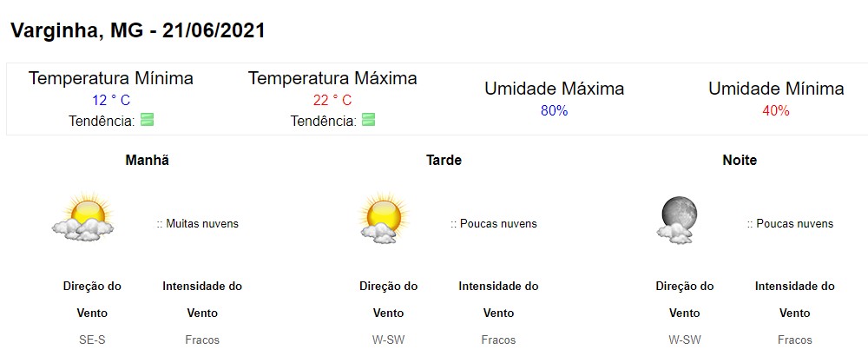Click the Muitas nuvens morning description
Viewport: 868px width, 363px height.
point(198,224)
